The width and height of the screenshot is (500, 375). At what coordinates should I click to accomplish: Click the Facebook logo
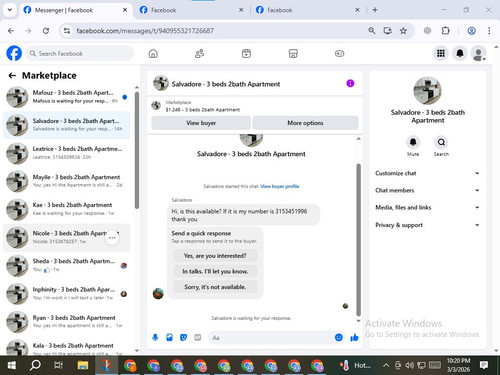click(x=14, y=53)
